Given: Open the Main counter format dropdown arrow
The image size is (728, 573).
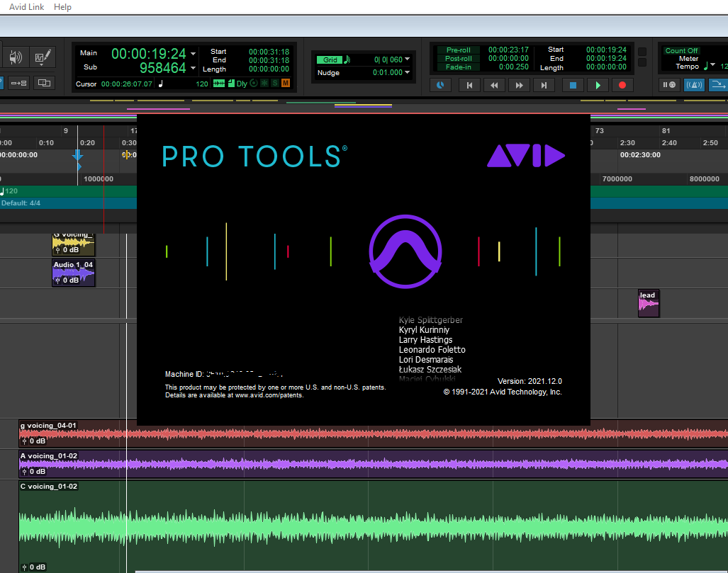Looking at the screenshot, I should point(193,54).
